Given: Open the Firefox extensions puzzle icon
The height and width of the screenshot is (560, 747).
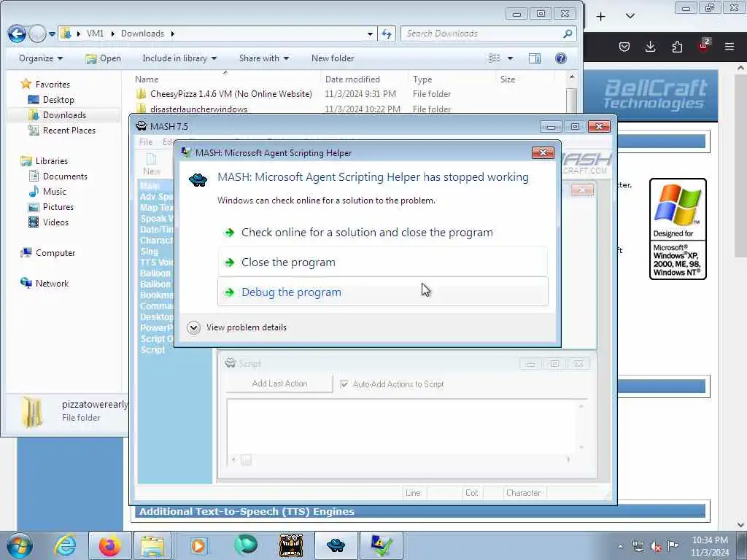Looking at the screenshot, I should point(677,47).
